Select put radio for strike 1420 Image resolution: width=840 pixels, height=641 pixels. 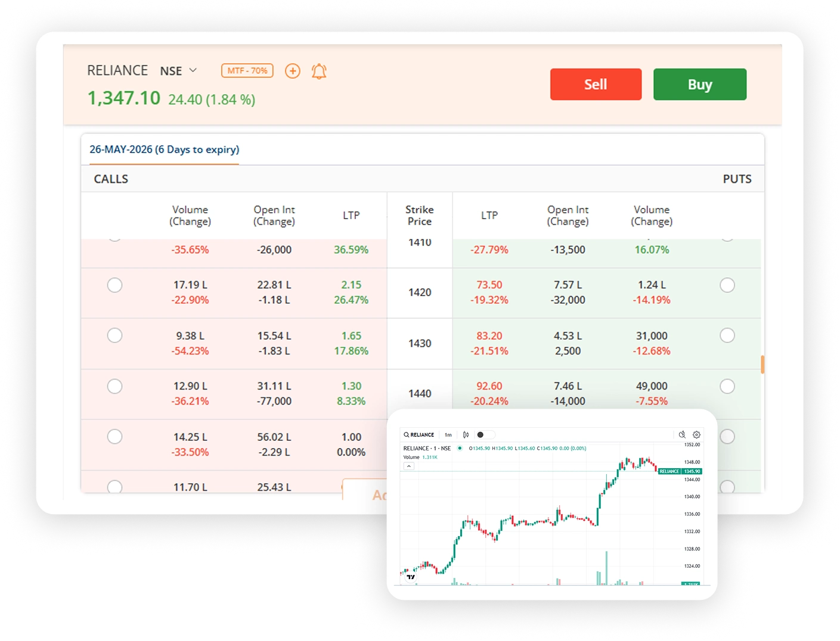(x=727, y=285)
